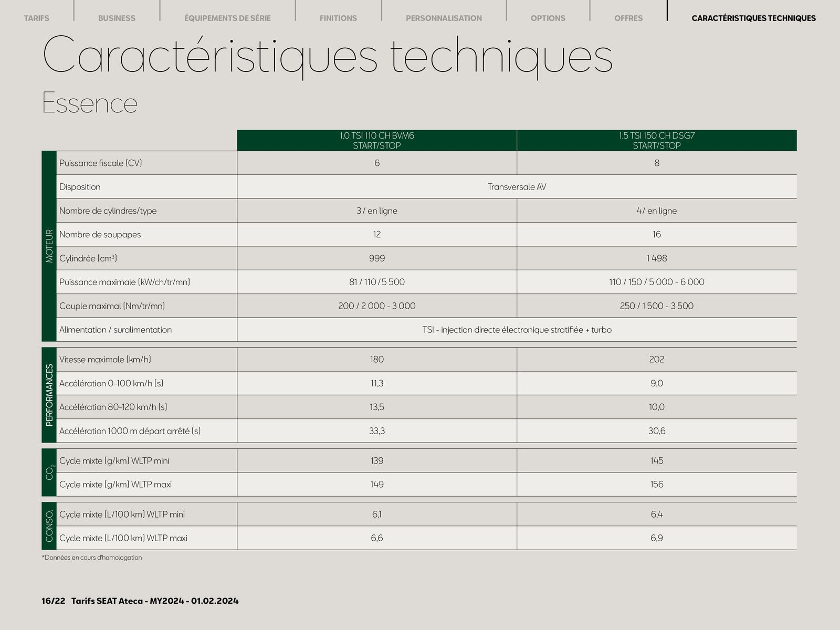
Task: Select Cycle mixte (g/km) WLTP mini label
Action: click(114, 461)
